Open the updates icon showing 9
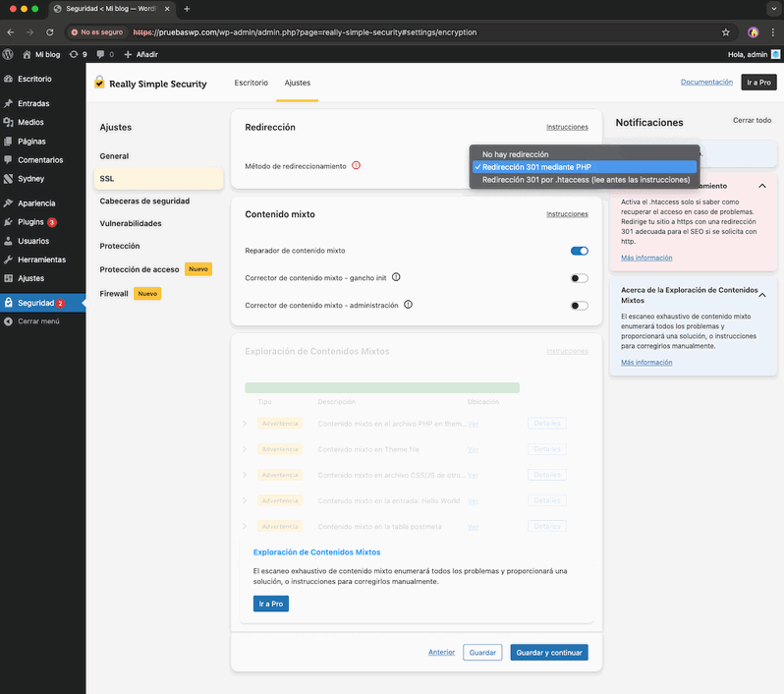The width and height of the screenshot is (784, 694). point(74,54)
